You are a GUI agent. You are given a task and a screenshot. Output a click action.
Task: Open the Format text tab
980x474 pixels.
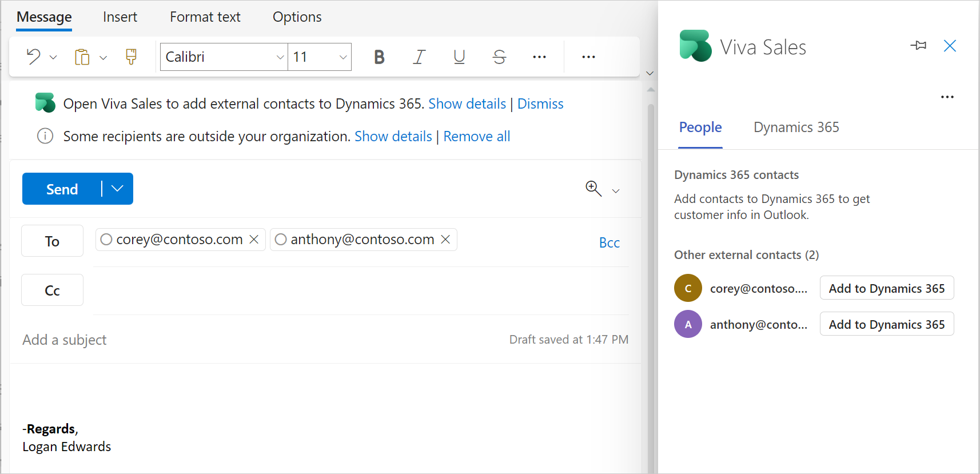pyautogui.click(x=205, y=17)
